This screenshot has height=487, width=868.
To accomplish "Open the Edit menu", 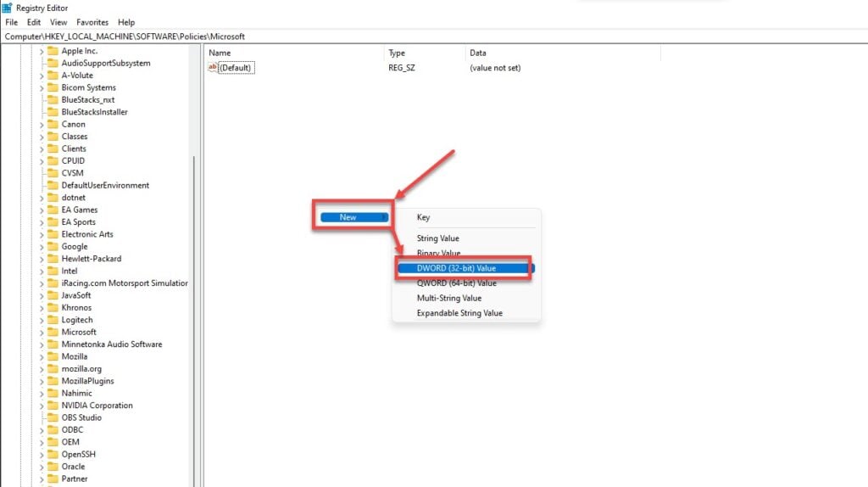I will point(34,22).
